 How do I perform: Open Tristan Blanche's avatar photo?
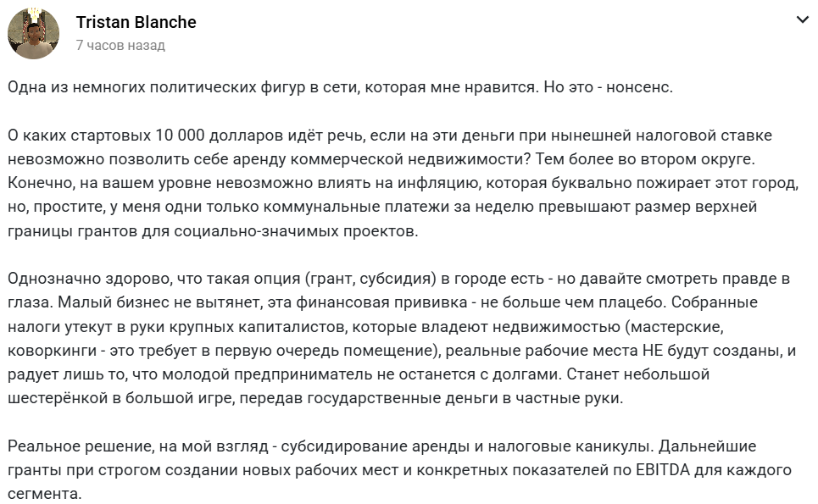coord(33,33)
